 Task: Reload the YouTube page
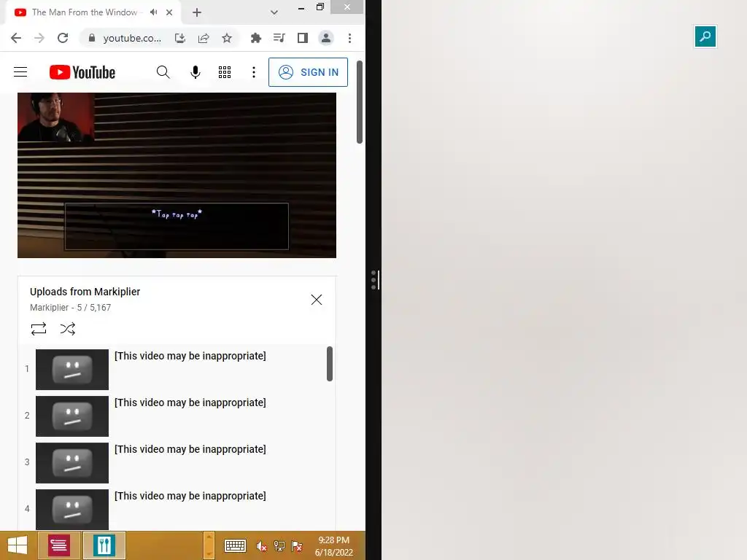pyautogui.click(x=63, y=38)
